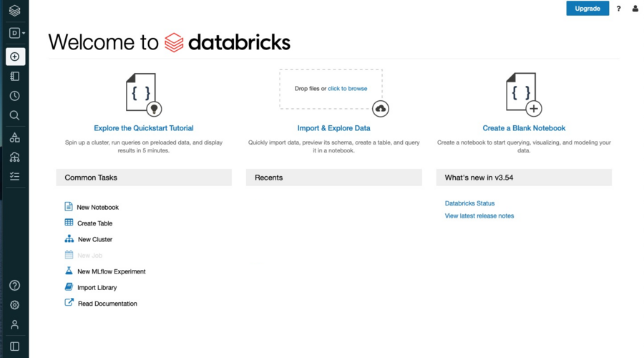Click the New Cluster hierarchy icon
The image size is (644, 358).
click(x=69, y=238)
